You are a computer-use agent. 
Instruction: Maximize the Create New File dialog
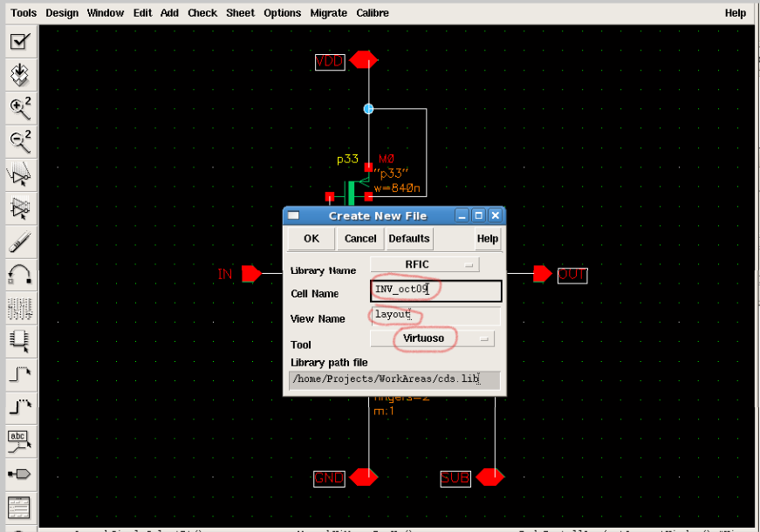[478, 215]
